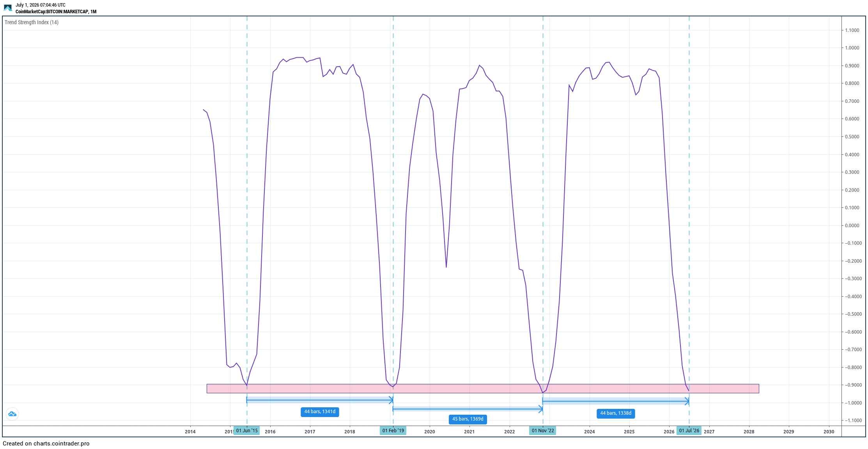The image size is (868, 449).
Task: Click the 2022 label on the time axis
Action: [x=510, y=432]
